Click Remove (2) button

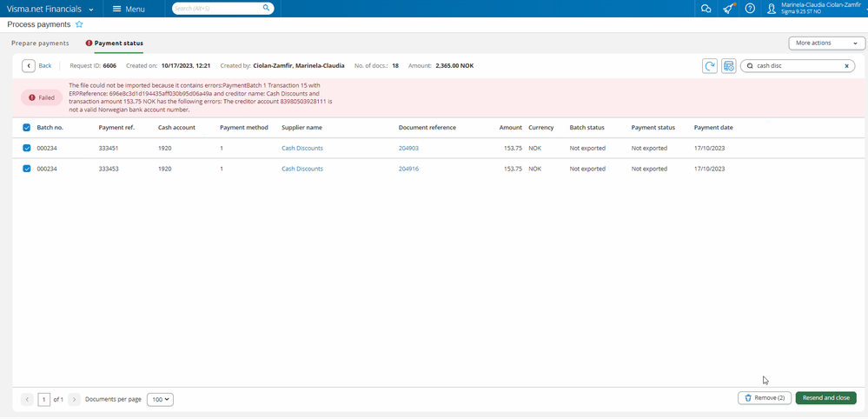[765, 397]
